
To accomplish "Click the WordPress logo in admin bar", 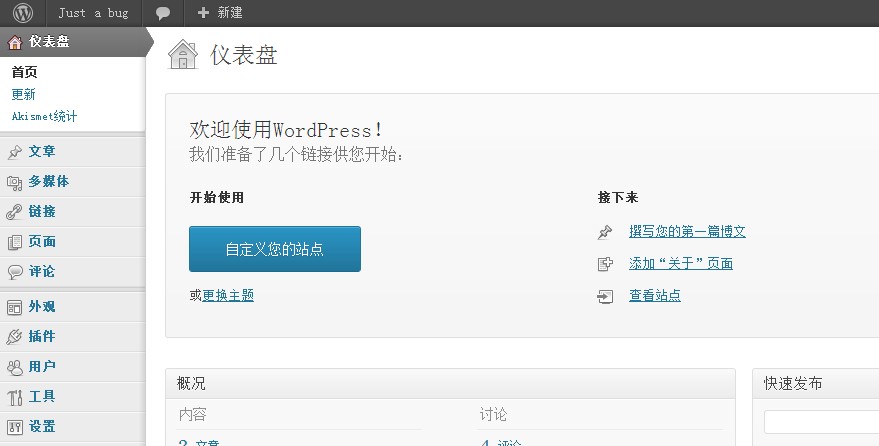I will coord(22,13).
